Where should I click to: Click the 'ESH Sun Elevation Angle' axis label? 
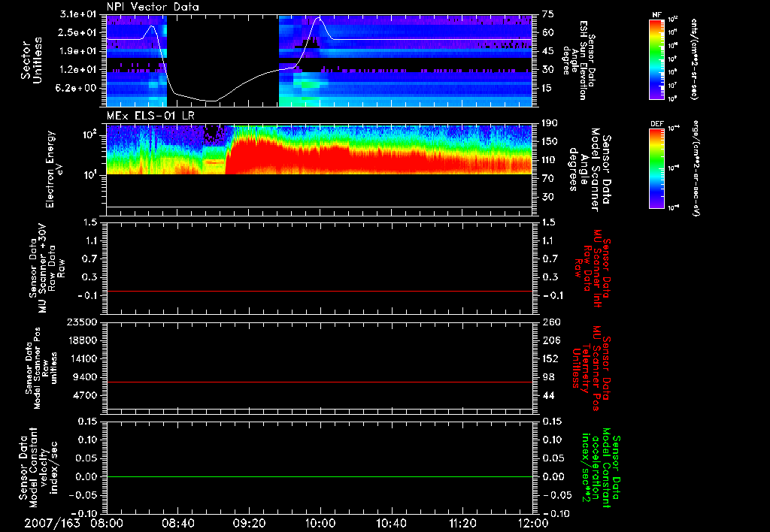(580, 60)
